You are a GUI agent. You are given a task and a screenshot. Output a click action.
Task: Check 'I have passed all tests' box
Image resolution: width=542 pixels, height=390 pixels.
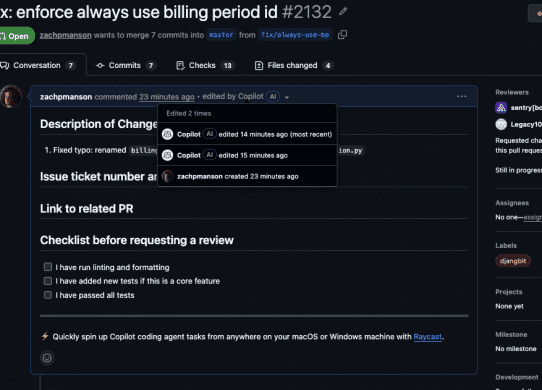(48, 295)
